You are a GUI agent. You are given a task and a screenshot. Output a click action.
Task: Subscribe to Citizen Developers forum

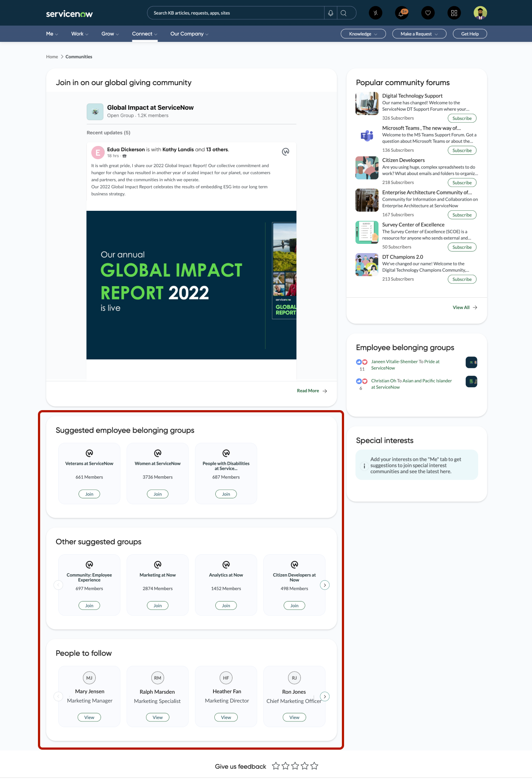click(462, 183)
